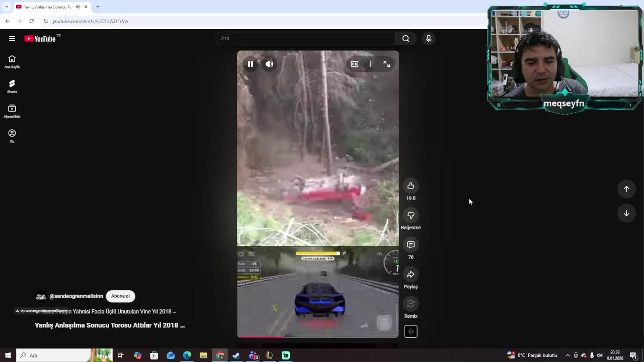The image size is (644, 362).
Task: Open the @sendeogrenmelisinn channel link
Action: pos(76,296)
